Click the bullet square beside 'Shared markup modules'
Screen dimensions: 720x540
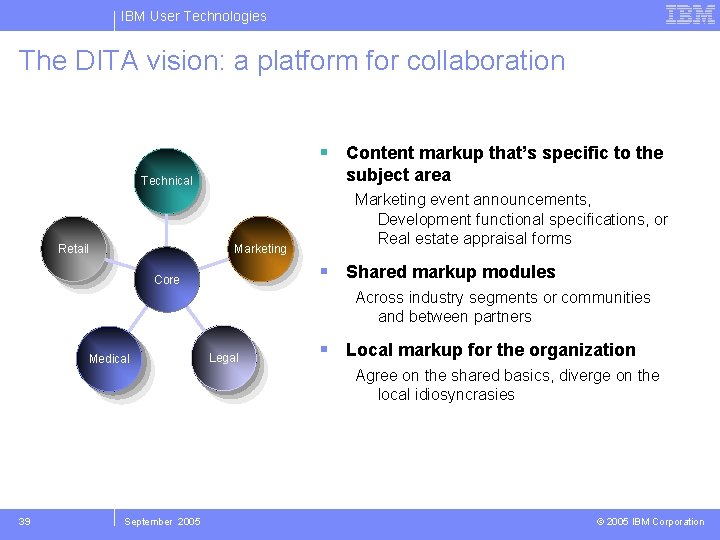tap(324, 271)
